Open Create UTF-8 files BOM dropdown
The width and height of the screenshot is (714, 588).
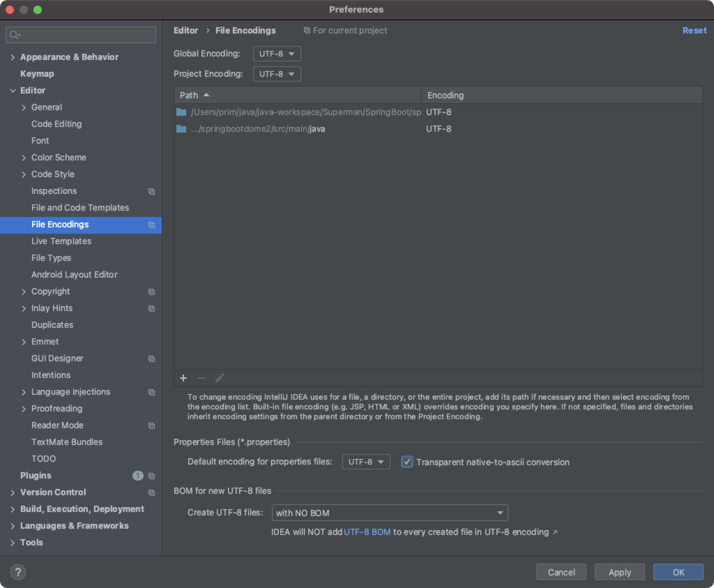pyautogui.click(x=389, y=513)
